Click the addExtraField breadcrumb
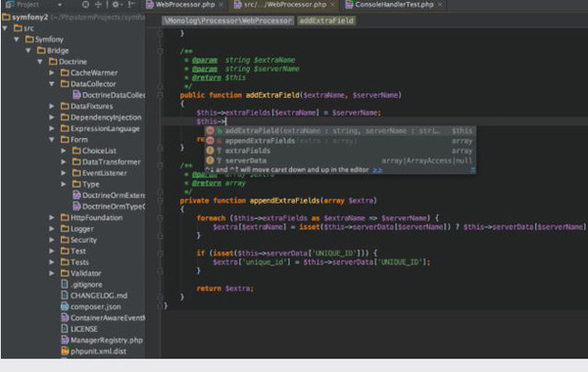The height and width of the screenshot is (372, 588). click(x=326, y=21)
